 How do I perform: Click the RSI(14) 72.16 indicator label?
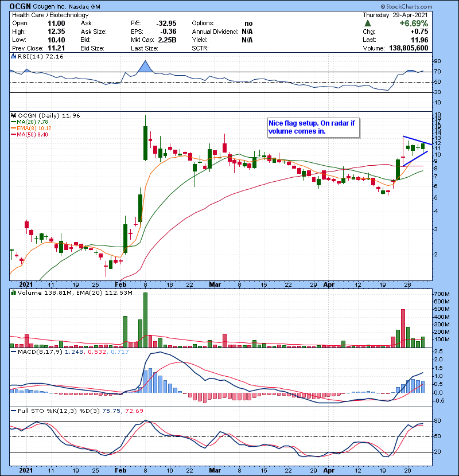point(40,56)
